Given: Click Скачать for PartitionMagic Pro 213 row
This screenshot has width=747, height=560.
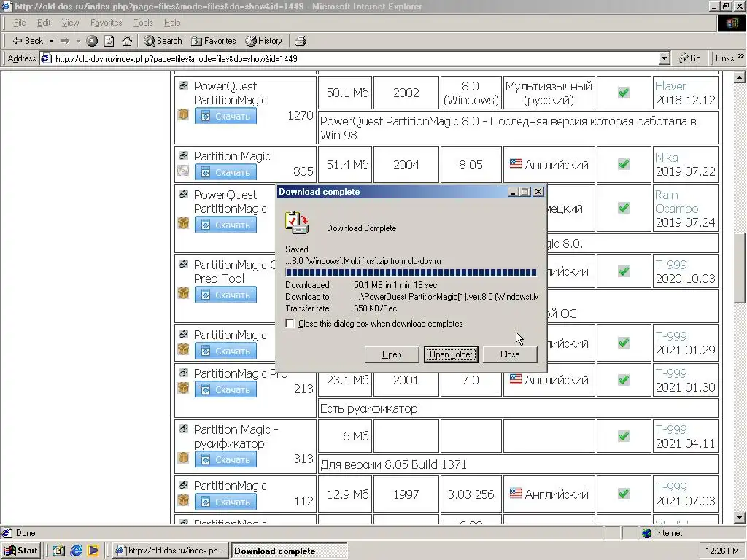Looking at the screenshot, I should coord(225,389).
